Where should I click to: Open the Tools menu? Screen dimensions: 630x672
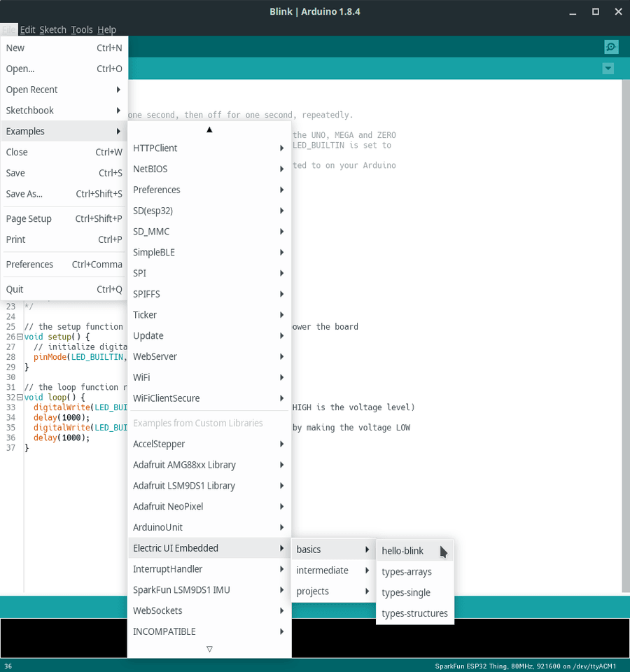(82, 29)
